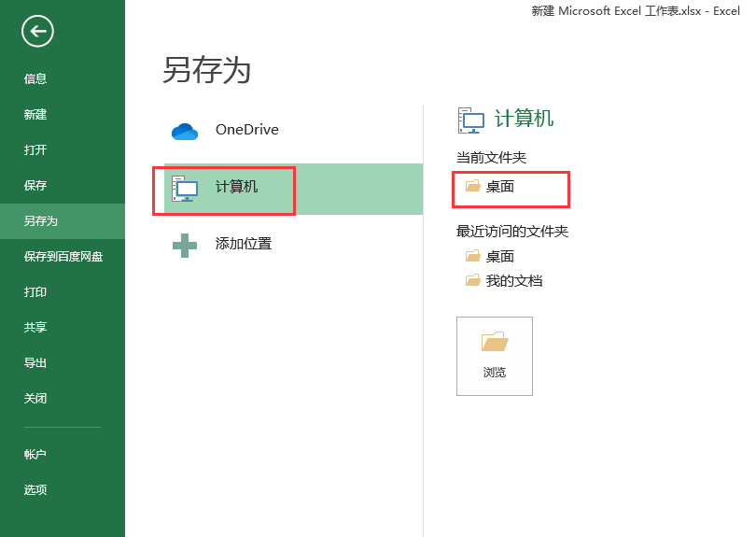The width and height of the screenshot is (756, 537).
Task: Click the 添加位置 green plus icon
Action: [x=185, y=245]
